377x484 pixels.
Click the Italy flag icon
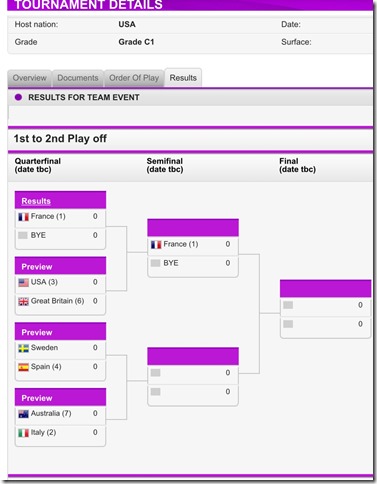[x=23, y=433]
